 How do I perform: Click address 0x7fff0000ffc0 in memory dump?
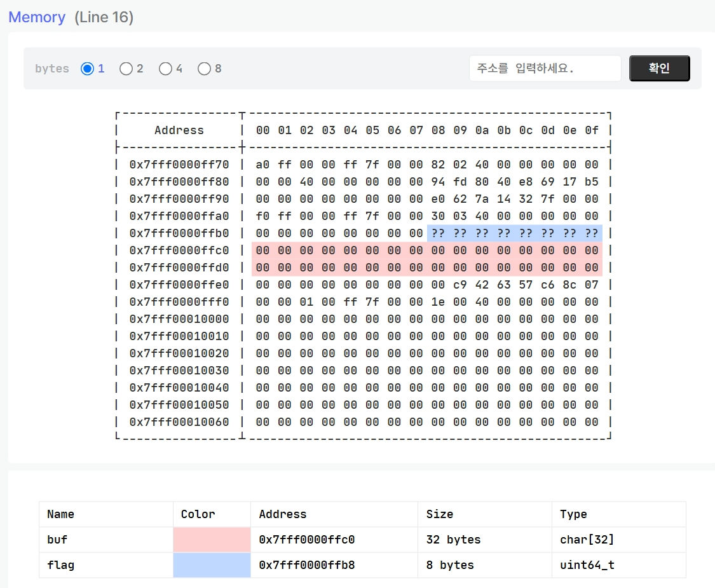(179, 250)
